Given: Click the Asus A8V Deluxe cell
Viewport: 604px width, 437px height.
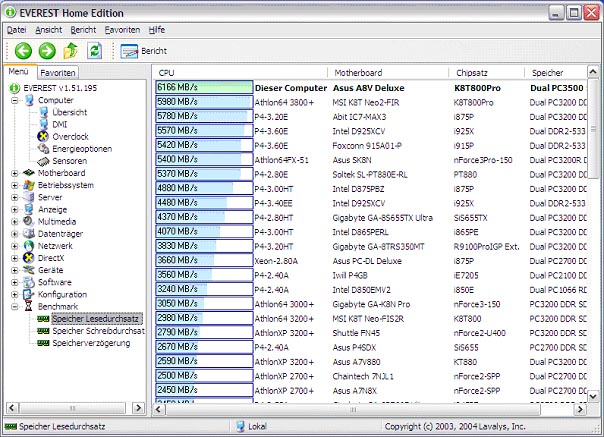Looking at the screenshot, I should pos(369,88).
